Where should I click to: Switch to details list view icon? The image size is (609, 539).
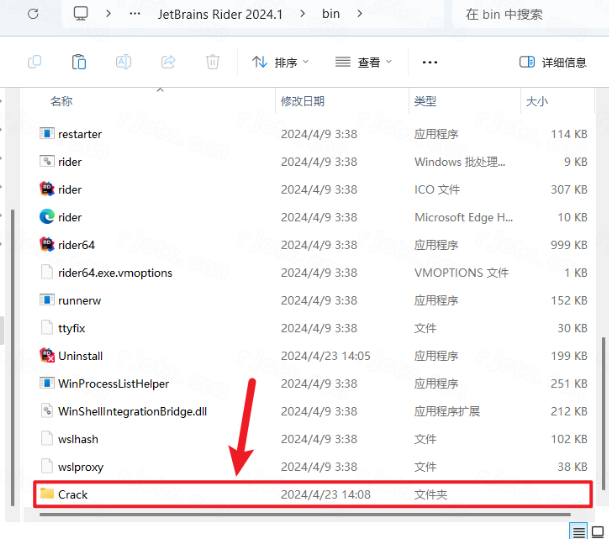point(578,531)
